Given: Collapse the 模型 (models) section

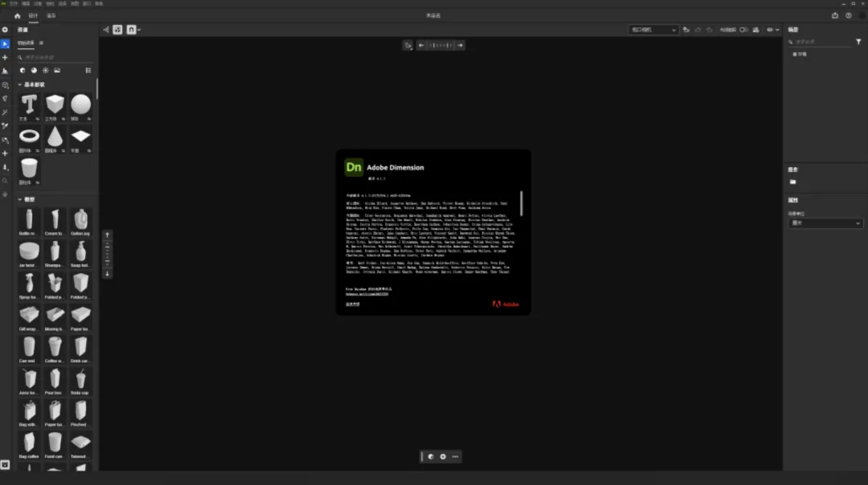Looking at the screenshot, I should [x=20, y=200].
